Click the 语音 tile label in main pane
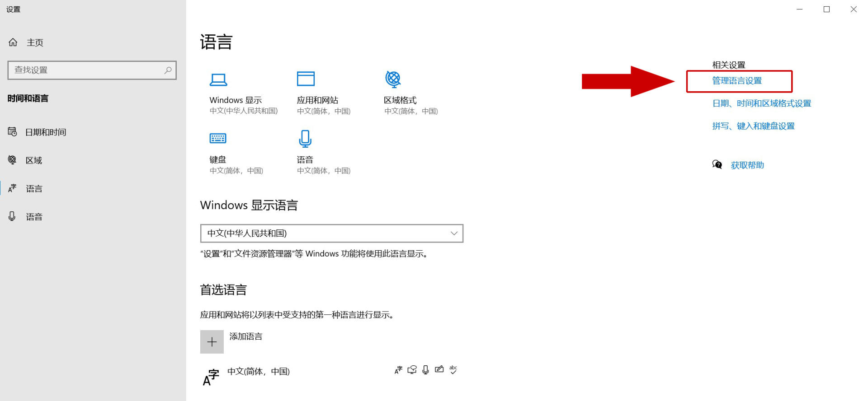The image size is (868, 401). pos(305,160)
